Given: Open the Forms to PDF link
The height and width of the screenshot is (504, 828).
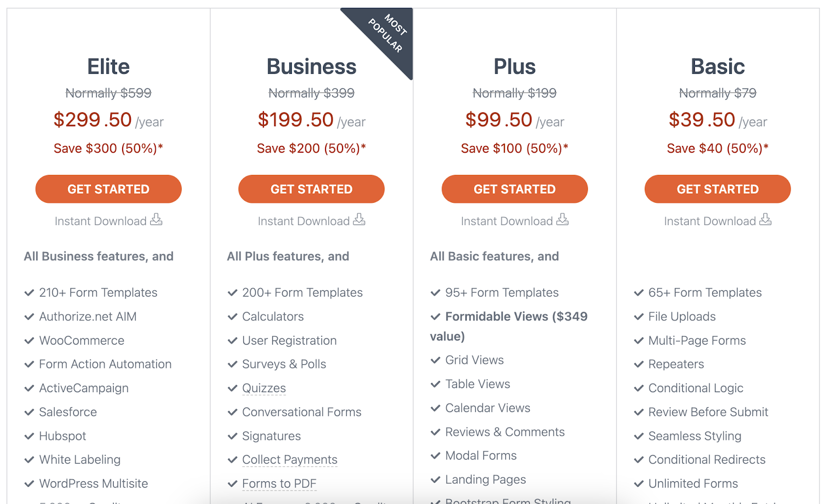Looking at the screenshot, I should coord(279,483).
